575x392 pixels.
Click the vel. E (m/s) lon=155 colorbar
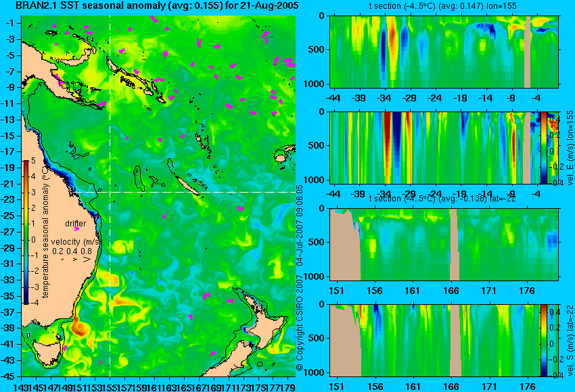(x=544, y=147)
